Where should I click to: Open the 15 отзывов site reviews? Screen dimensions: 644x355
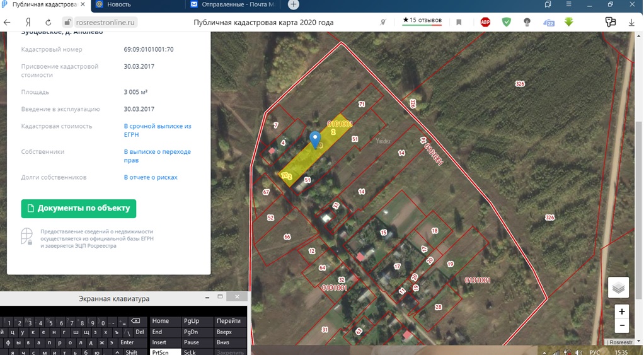422,20
